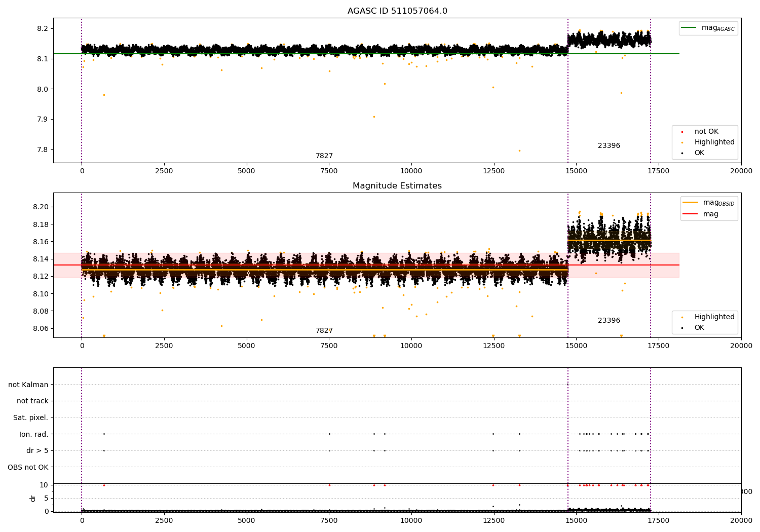Image resolution: width=760 pixels, height=532 pixels.
Task: Click the 'not track' row label
Action: click(32, 401)
